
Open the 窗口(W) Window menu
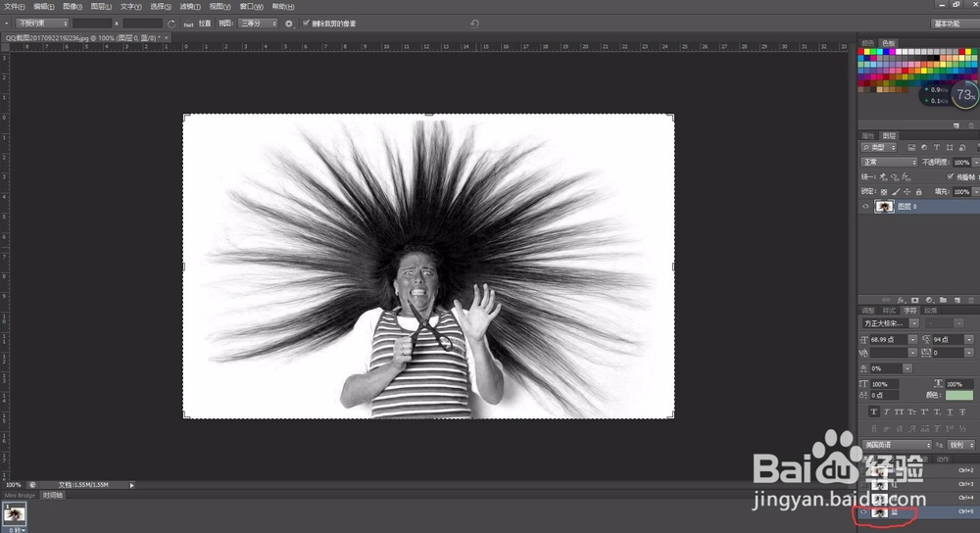pos(251,6)
